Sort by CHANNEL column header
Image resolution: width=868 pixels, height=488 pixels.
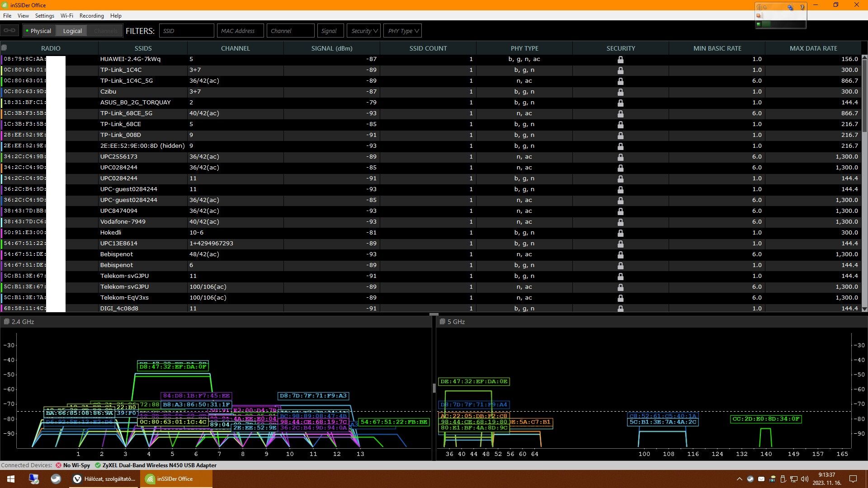(x=236, y=48)
